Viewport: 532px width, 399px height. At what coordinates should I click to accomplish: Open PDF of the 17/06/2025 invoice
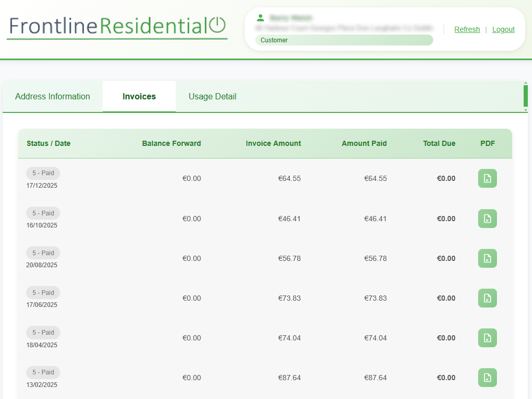pyautogui.click(x=487, y=298)
